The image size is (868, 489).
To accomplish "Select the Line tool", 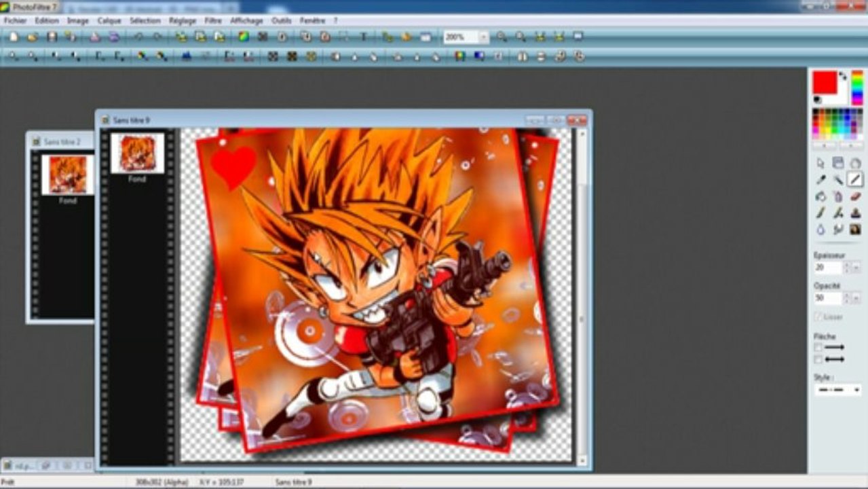I will click(855, 180).
